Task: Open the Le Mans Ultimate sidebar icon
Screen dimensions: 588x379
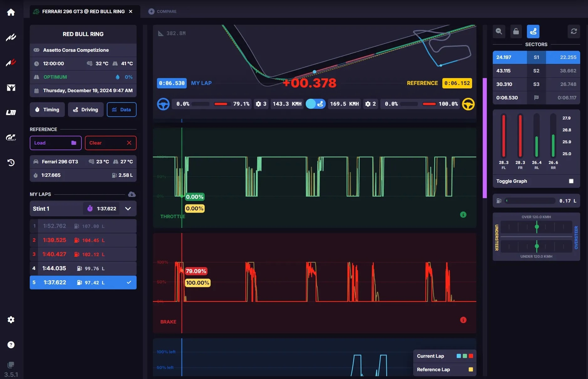Action: click(11, 112)
